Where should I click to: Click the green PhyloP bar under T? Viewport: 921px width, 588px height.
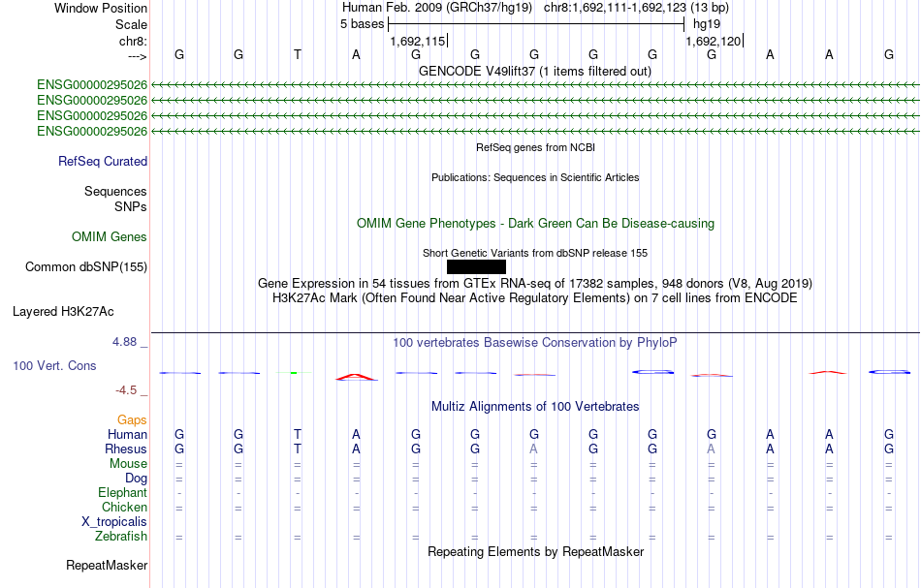point(294,373)
